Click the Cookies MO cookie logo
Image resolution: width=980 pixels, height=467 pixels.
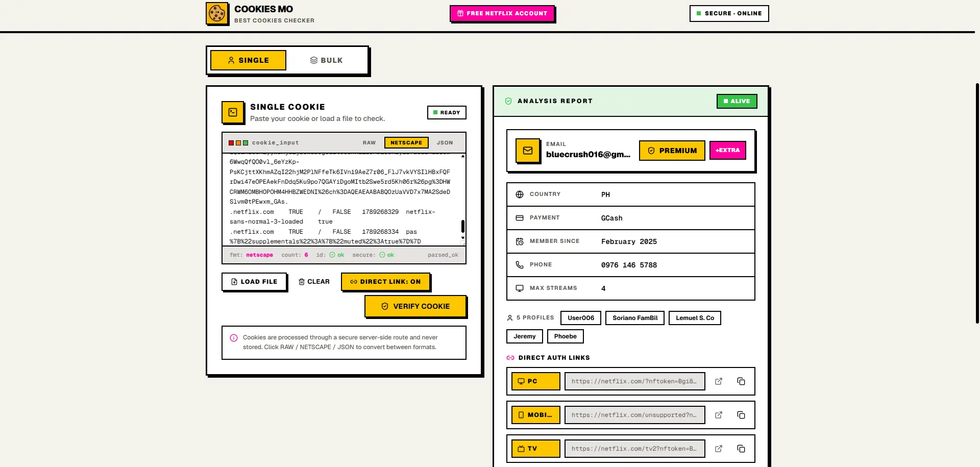[217, 14]
